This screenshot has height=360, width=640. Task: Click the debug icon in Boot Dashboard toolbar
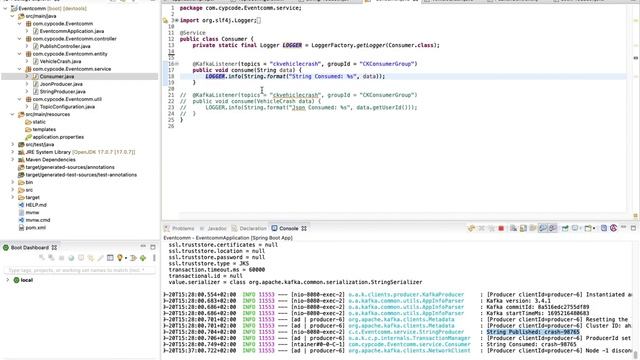tap(51, 258)
